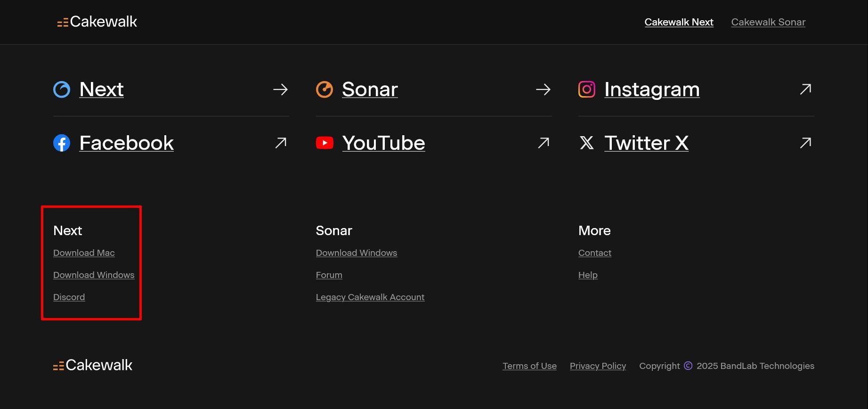Click the Facebook logo icon
The height and width of the screenshot is (409, 868).
(x=62, y=143)
